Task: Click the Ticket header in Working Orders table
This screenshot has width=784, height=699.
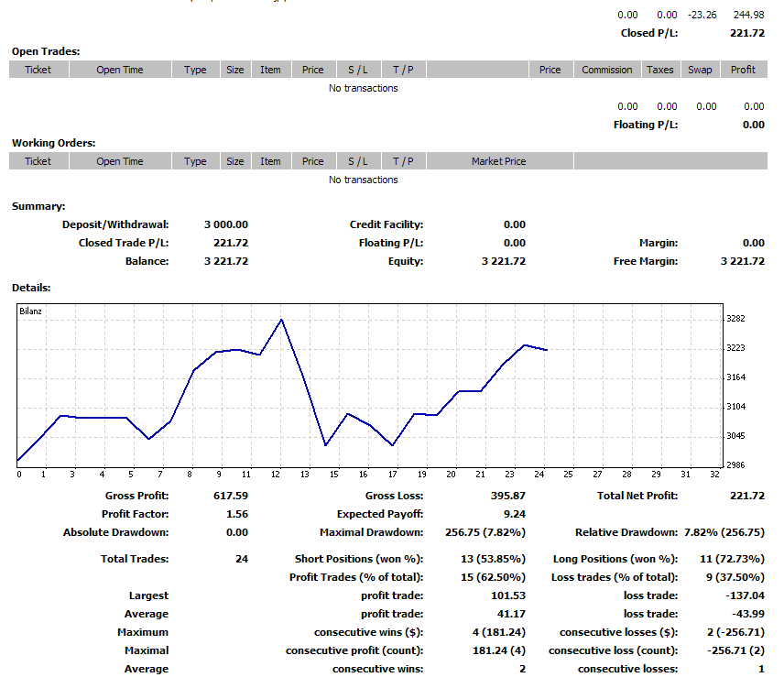Action: tap(38, 161)
